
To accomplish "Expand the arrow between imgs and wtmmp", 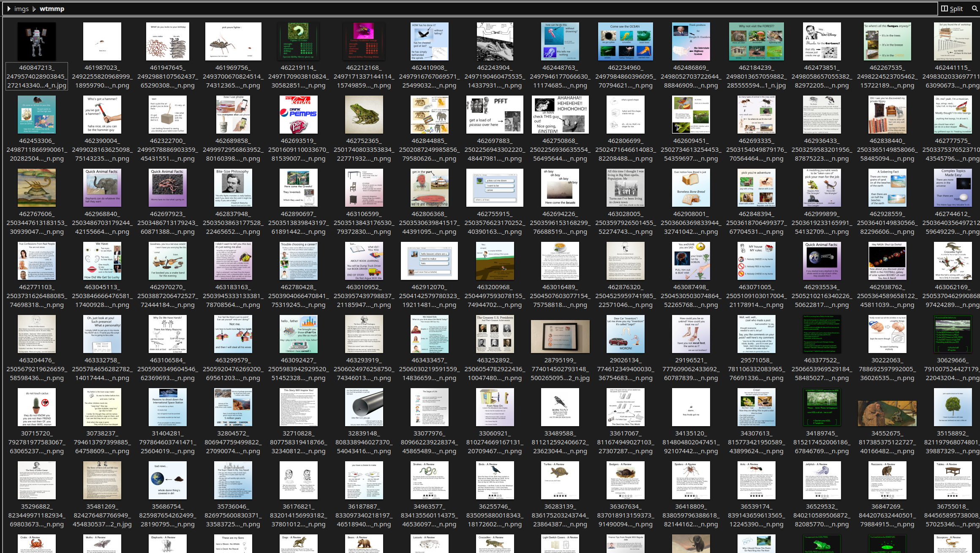I will click(34, 8).
